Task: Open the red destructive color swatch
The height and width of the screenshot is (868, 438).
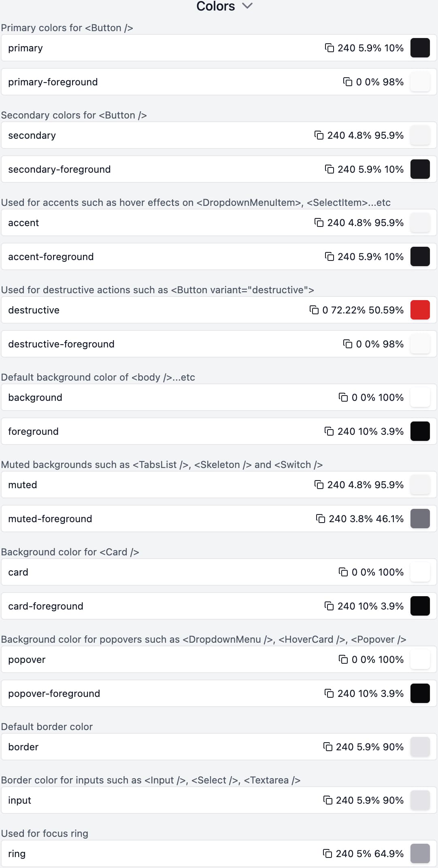Action: point(420,310)
